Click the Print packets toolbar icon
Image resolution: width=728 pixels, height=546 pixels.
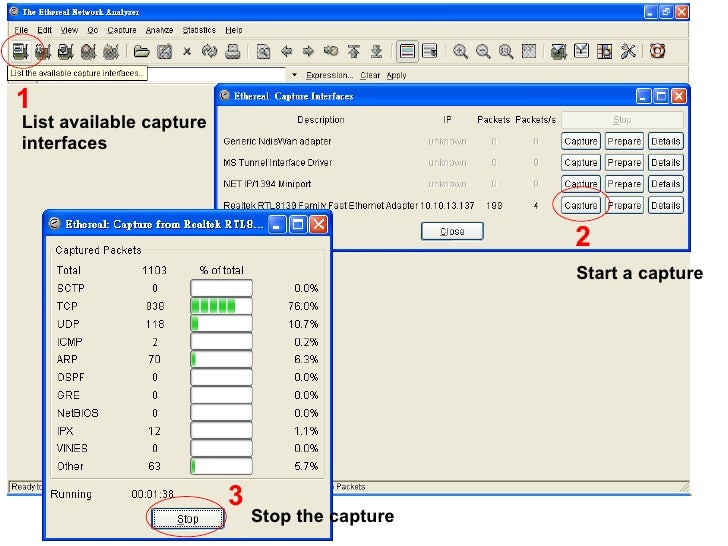[232, 51]
